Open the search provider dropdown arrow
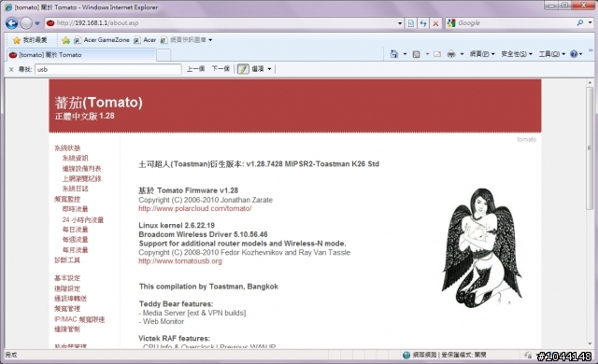The width and height of the screenshot is (598, 364). (x=590, y=22)
